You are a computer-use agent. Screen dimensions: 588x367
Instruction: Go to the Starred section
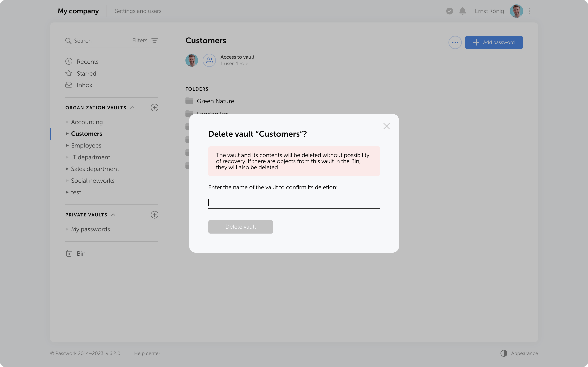coord(86,73)
